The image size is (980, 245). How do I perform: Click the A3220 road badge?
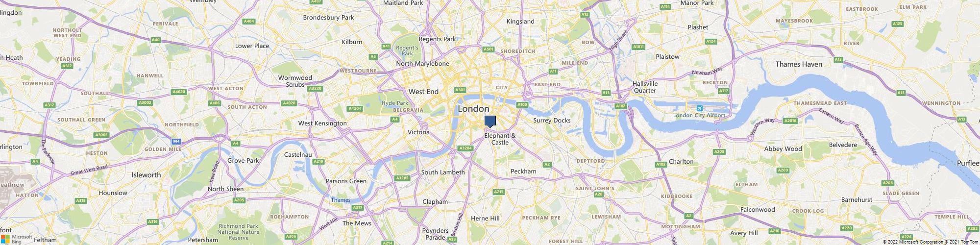[x=316, y=88]
